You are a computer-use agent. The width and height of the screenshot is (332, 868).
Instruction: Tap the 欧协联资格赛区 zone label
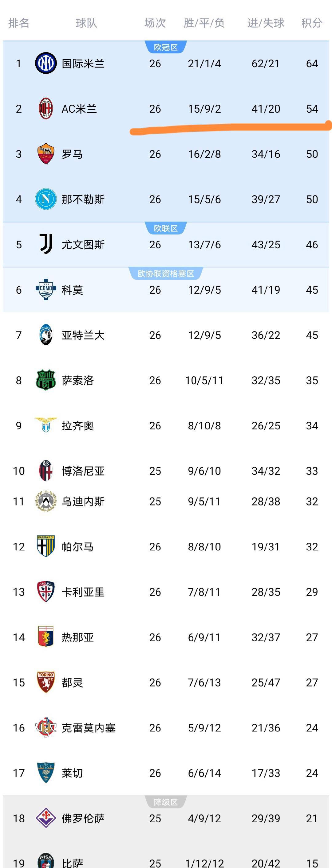166,273
